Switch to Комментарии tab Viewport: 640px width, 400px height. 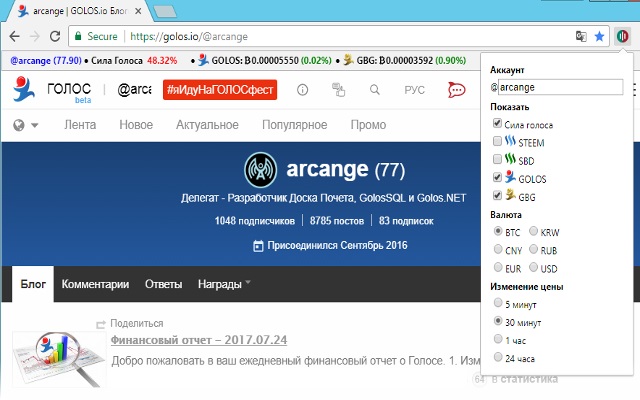coord(95,284)
